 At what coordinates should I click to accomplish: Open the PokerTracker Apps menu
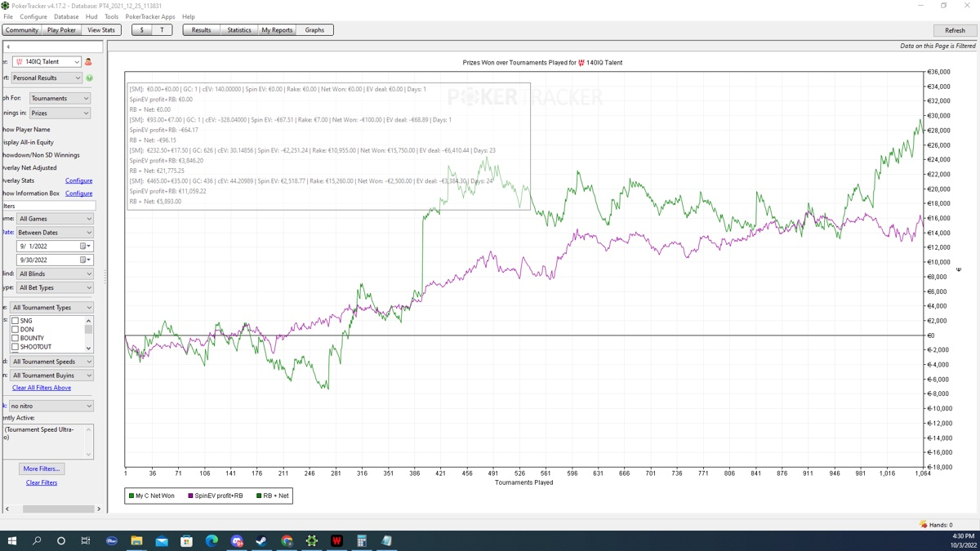150,16
